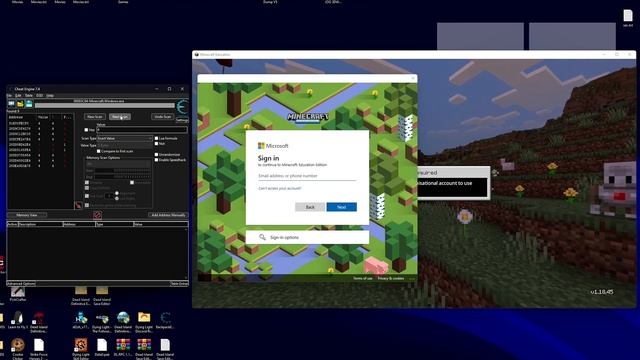This screenshot has height=360, width=640.
Task: Open the D3D menu in Cheat Engine
Action: (39, 96)
